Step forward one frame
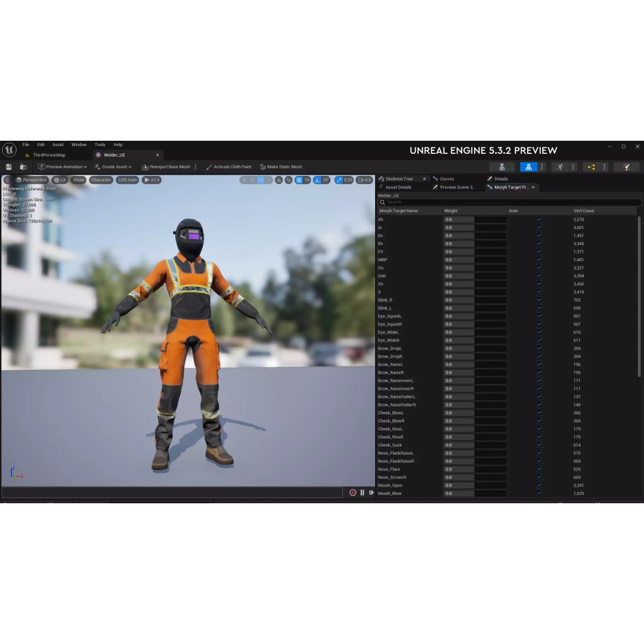The height and width of the screenshot is (644, 644). click(x=371, y=493)
